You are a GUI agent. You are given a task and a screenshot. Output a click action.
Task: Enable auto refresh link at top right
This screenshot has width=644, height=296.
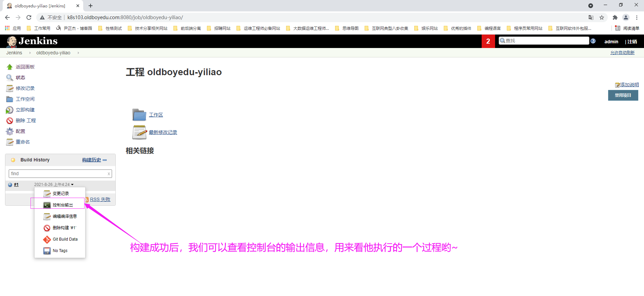pyautogui.click(x=622, y=53)
